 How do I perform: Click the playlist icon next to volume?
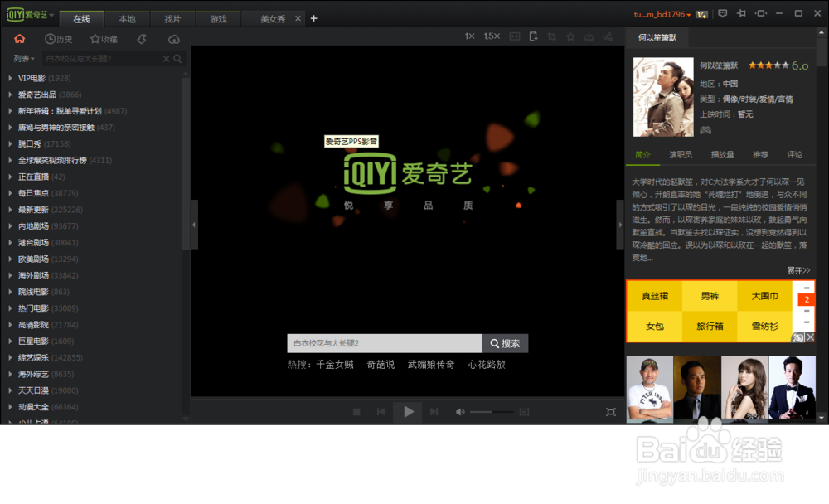coord(524,411)
